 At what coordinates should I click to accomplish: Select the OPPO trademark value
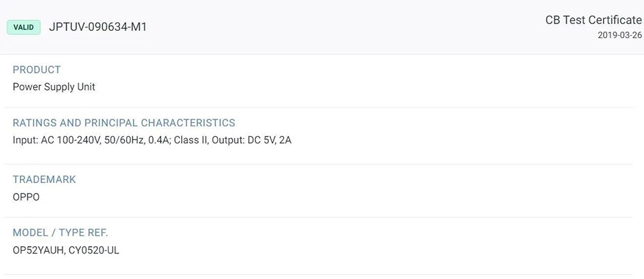(26, 197)
